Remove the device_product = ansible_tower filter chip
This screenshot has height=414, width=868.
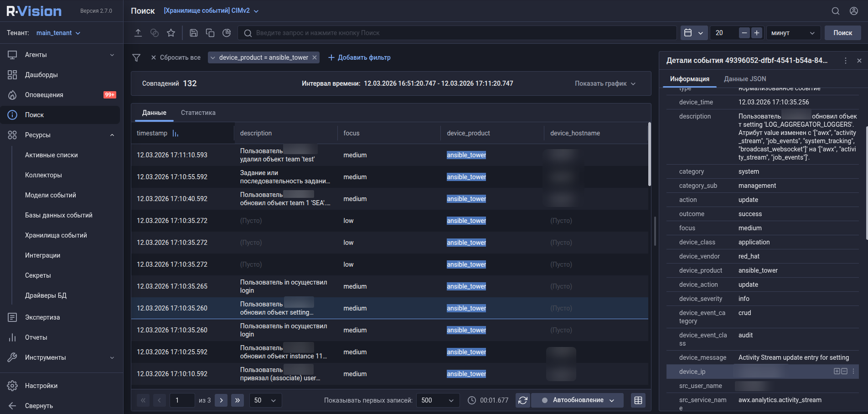(x=314, y=57)
